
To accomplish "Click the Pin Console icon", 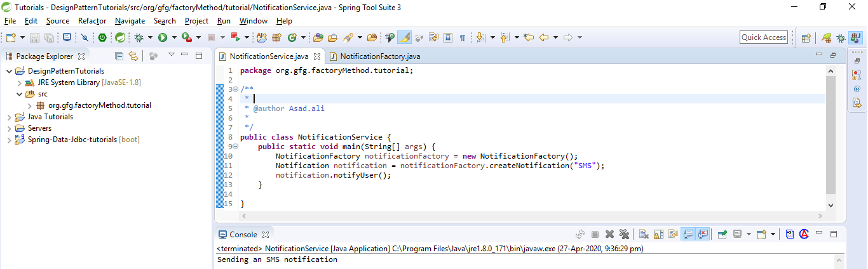I will pos(722,234).
